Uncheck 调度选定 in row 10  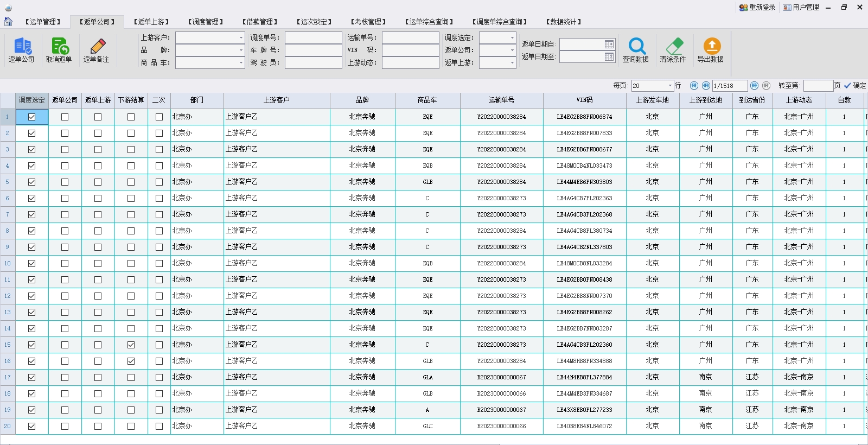(x=31, y=263)
